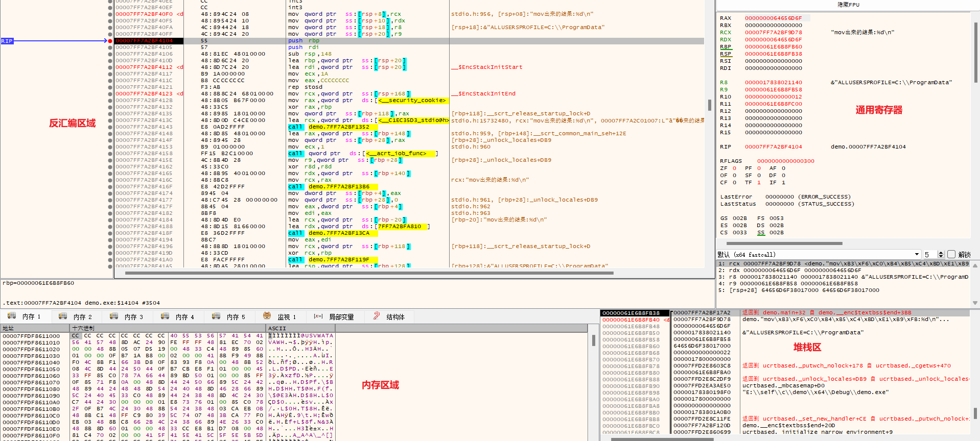Image resolution: width=980 pixels, height=441 pixels.
Task: Switch to the 内存 2 dump tab
Action: click(76, 316)
